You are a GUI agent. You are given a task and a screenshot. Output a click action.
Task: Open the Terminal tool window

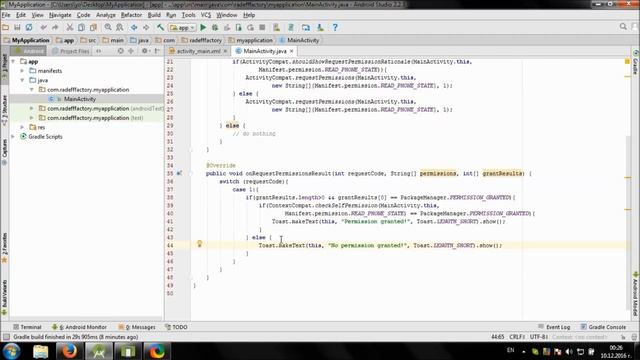pyautogui.click(x=27, y=327)
